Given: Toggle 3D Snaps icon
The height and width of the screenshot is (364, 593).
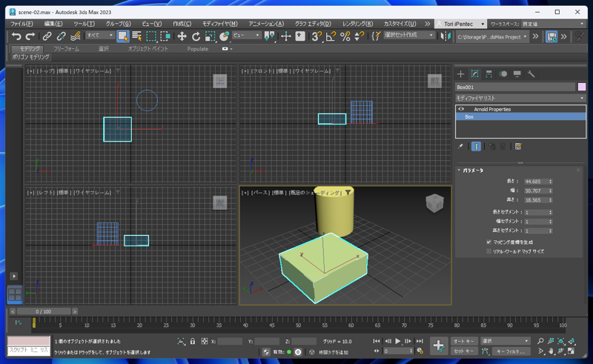Looking at the screenshot, I should 317,36.
